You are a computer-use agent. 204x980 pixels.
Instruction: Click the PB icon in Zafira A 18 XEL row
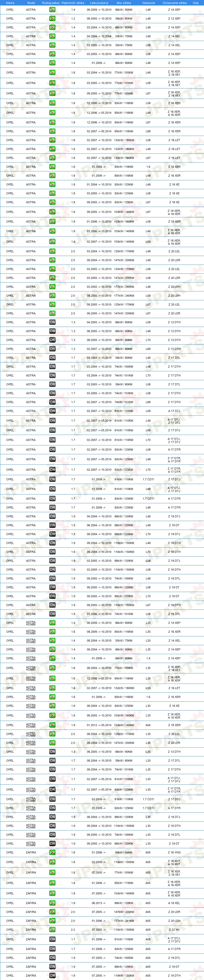[52, 903]
